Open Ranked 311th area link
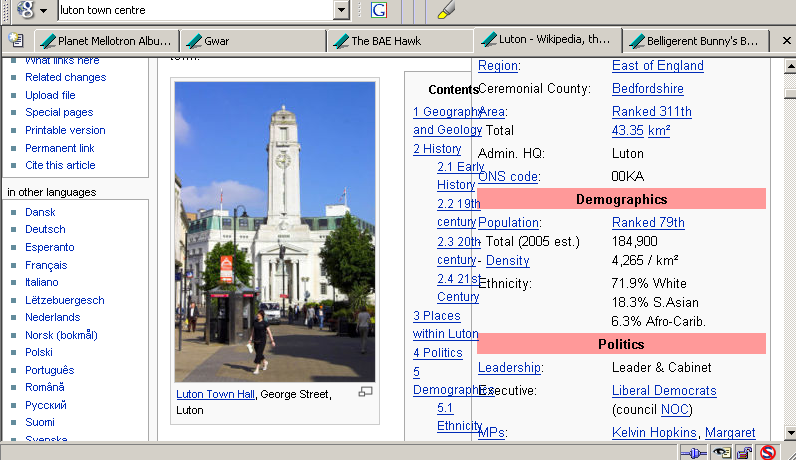796x460 pixels. pyautogui.click(x=652, y=112)
